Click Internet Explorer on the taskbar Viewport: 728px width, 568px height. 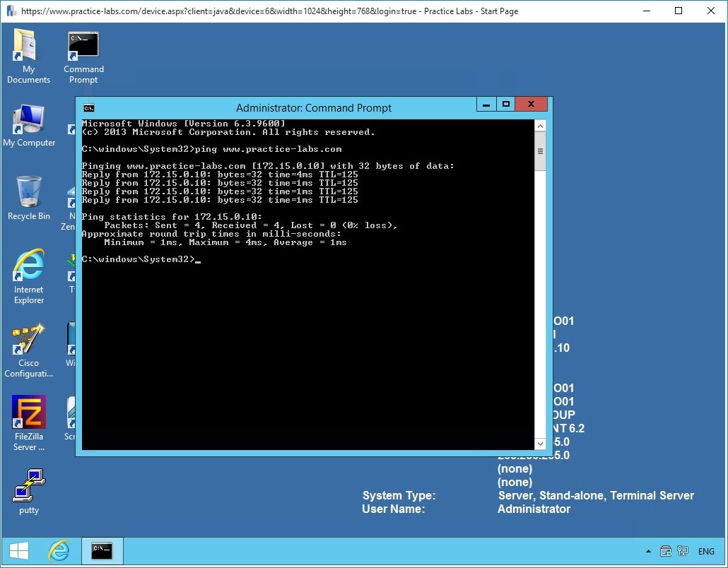(59, 551)
